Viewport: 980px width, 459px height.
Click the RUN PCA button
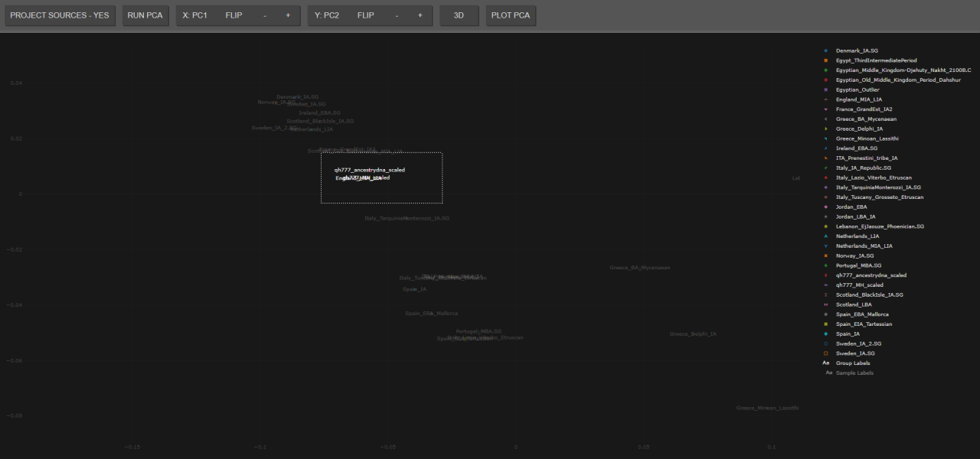pyautogui.click(x=145, y=15)
